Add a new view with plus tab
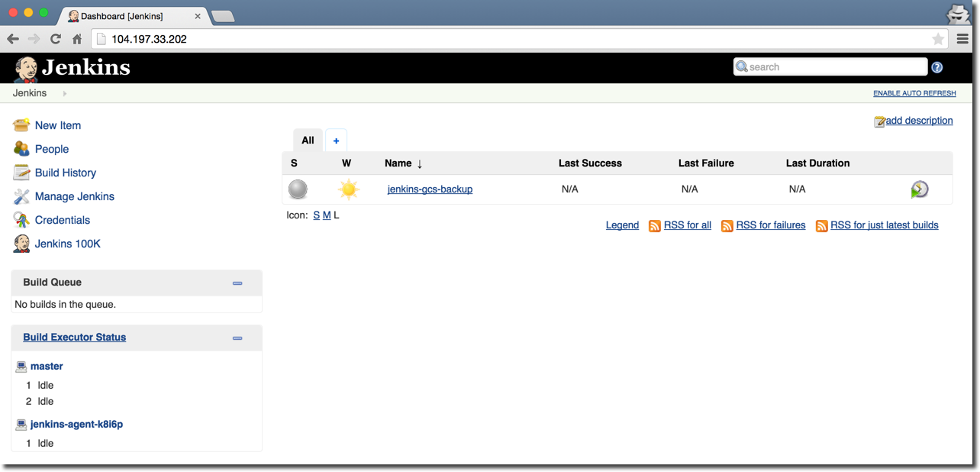980x472 pixels. tap(336, 141)
